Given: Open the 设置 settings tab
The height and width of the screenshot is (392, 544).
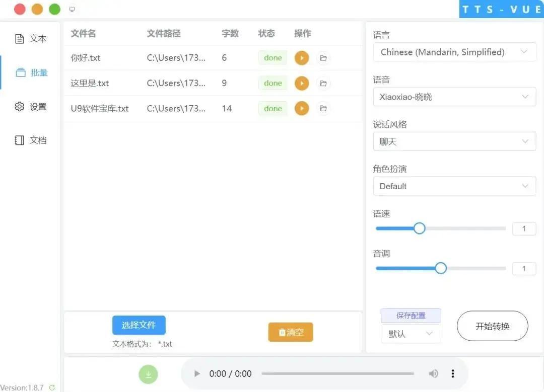Looking at the screenshot, I should coord(31,107).
